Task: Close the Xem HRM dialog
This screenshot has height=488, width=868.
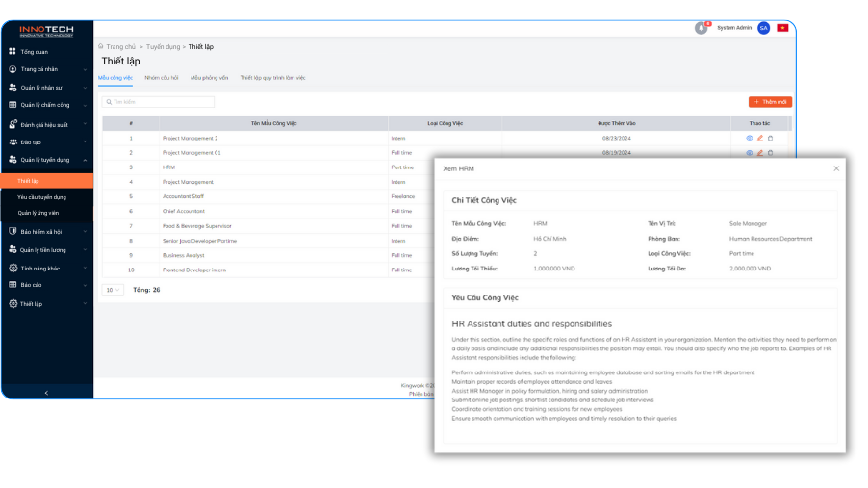Action: click(x=835, y=168)
